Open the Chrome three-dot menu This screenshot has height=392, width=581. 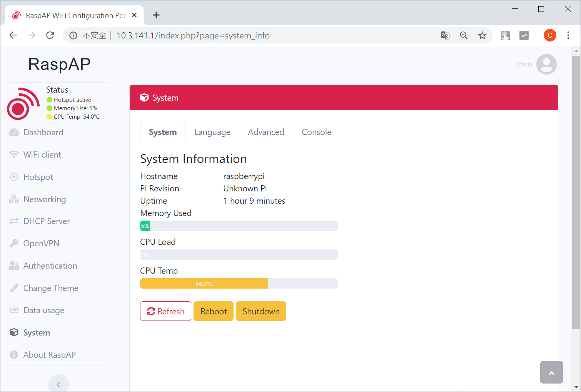coord(568,35)
